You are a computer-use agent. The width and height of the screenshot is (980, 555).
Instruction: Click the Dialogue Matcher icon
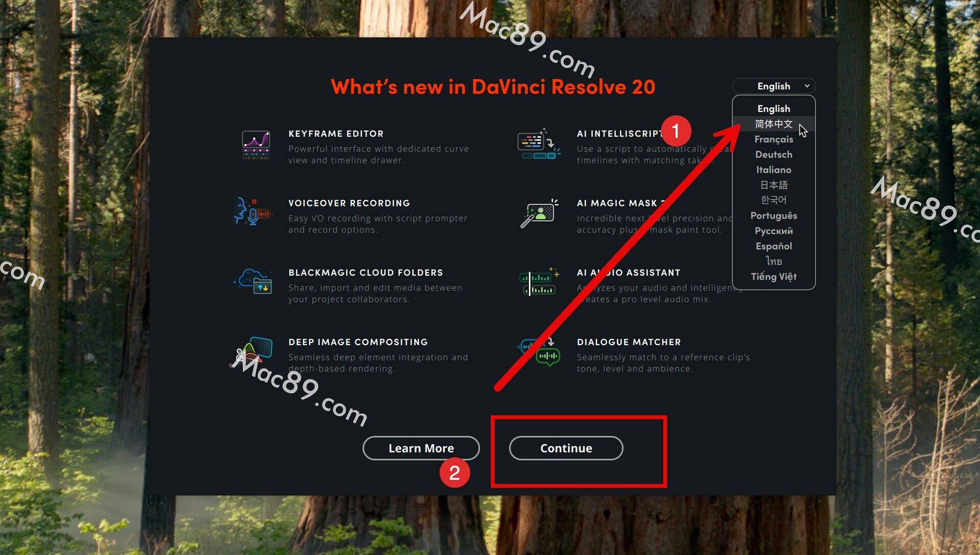(x=539, y=351)
